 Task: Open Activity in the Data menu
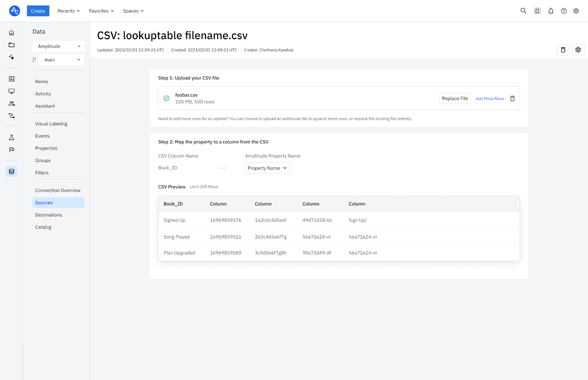click(43, 94)
